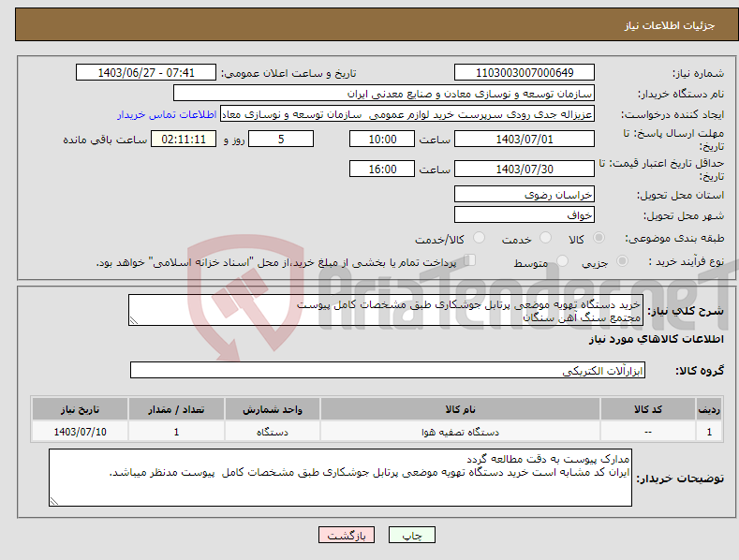
Task: Click the request creator field عزیزاله جدی رودی
Action: (407, 114)
